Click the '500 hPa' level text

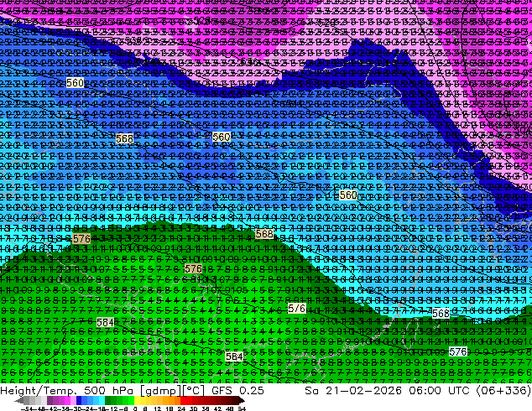[107, 390]
